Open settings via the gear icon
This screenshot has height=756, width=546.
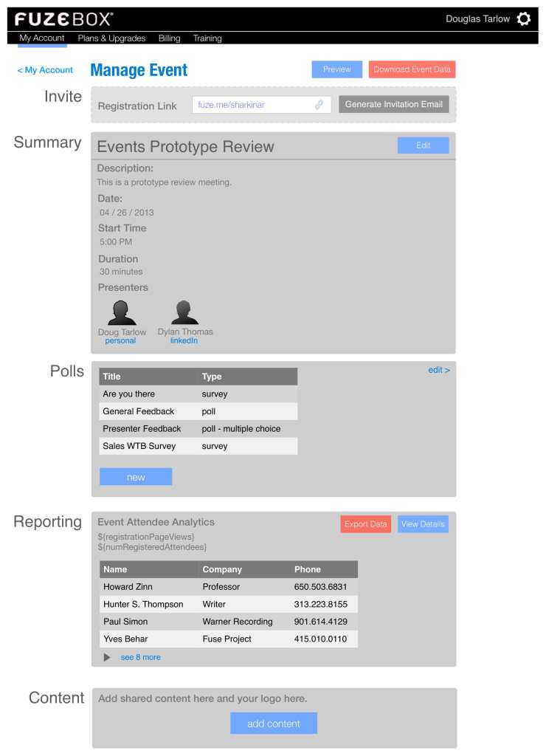[x=523, y=19]
